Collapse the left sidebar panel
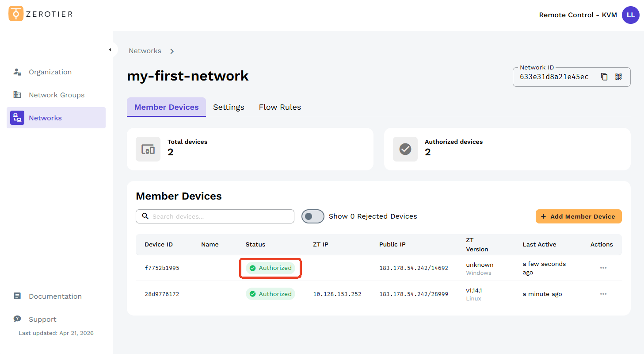This screenshot has width=644, height=354. point(110,50)
